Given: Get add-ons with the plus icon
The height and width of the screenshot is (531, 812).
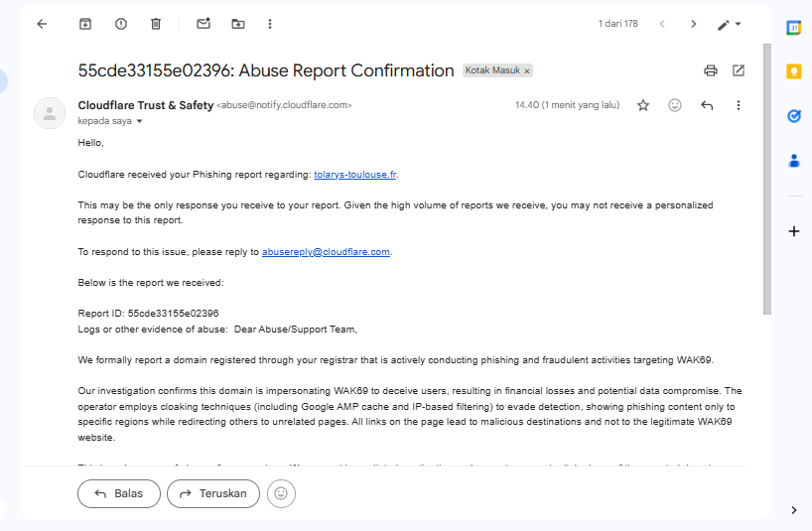Looking at the screenshot, I should pyautogui.click(x=794, y=231).
